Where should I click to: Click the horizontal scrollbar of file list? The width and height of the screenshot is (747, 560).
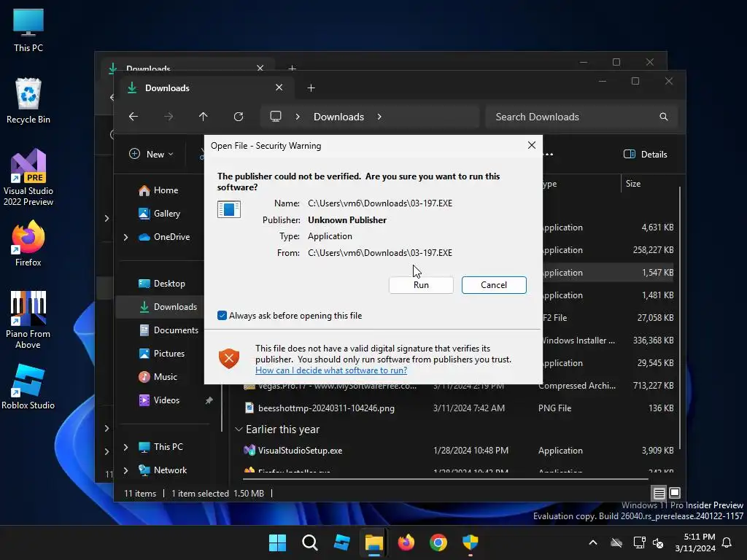pyautogui.click(x=446, y=478)
